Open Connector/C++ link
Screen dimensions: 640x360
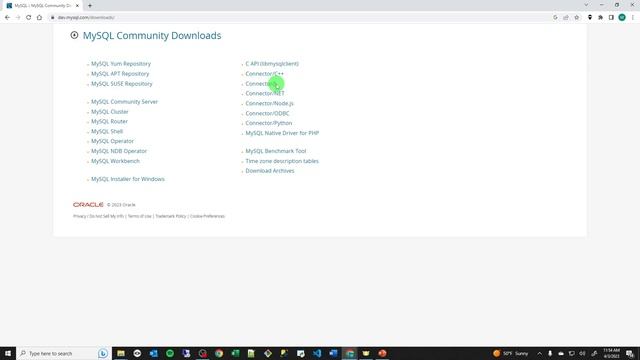(x=264, y=74)
